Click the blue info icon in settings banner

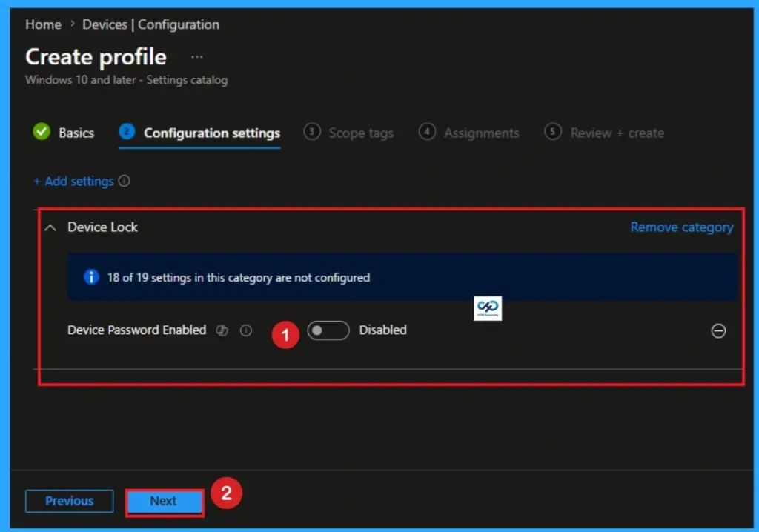[x=91, y=277]
